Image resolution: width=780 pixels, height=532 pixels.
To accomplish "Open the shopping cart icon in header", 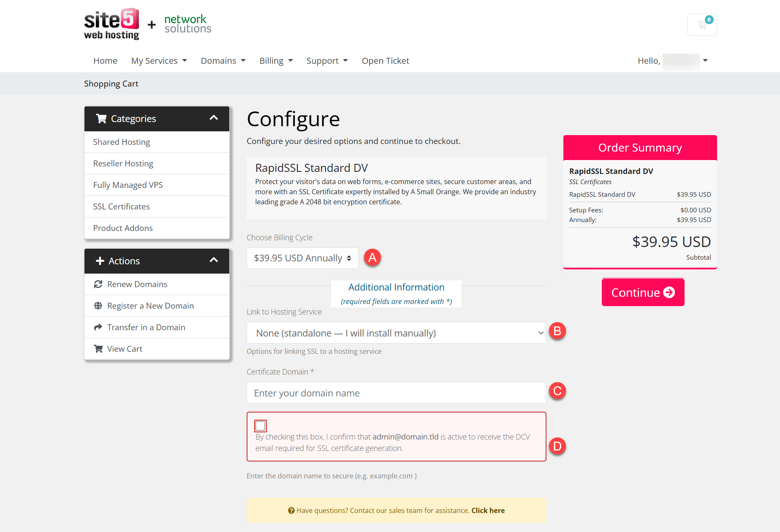I will tap(702, 24).
